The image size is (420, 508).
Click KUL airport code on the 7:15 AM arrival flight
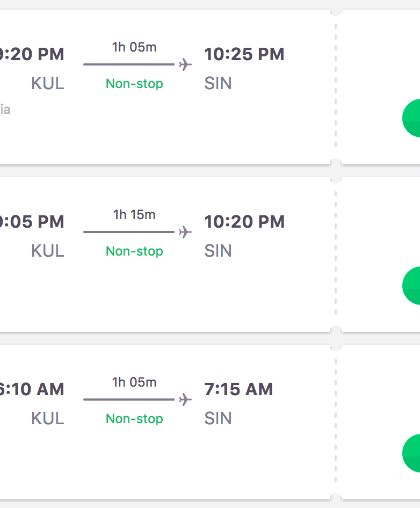tap(48, 419)
